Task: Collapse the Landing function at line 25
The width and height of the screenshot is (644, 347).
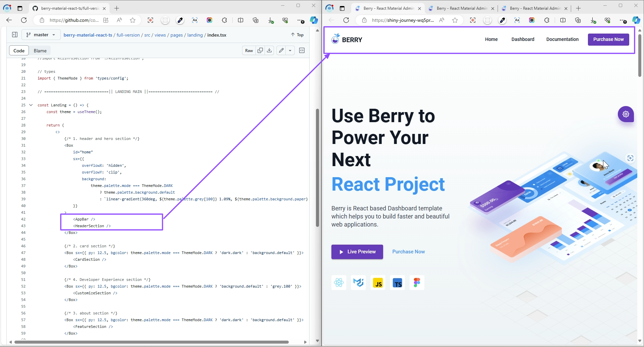Action: [31, 105]
